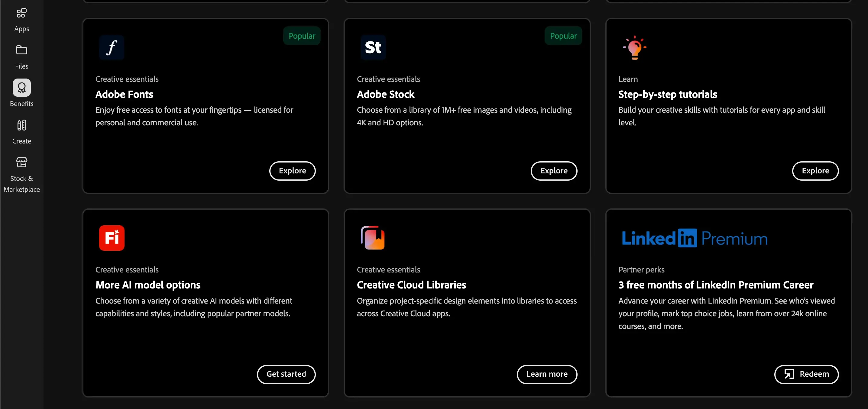Viewport: 868px width, 409px height.
Task: Click the Adobe Fonts card title
Action: [x=124, y=94]
